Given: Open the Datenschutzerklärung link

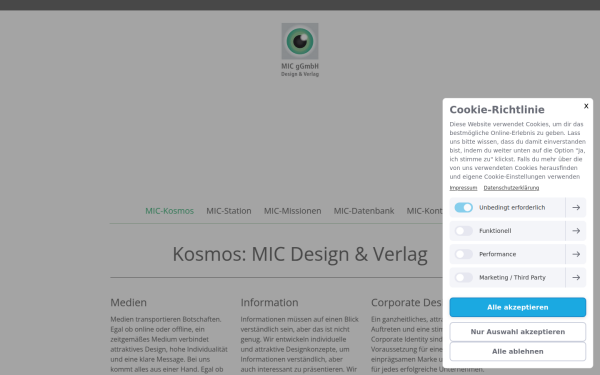Looking at the screenshot, I should [511, 188].
